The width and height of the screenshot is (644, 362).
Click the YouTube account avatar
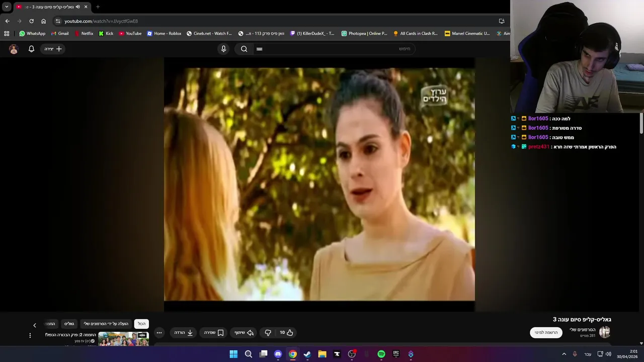(x=14, y=49)
